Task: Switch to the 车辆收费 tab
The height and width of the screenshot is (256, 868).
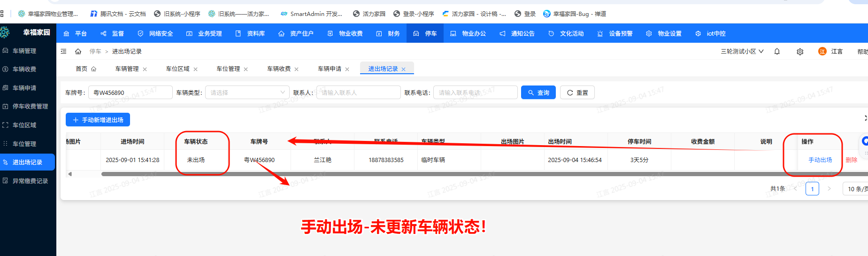Action: point(279,69)
